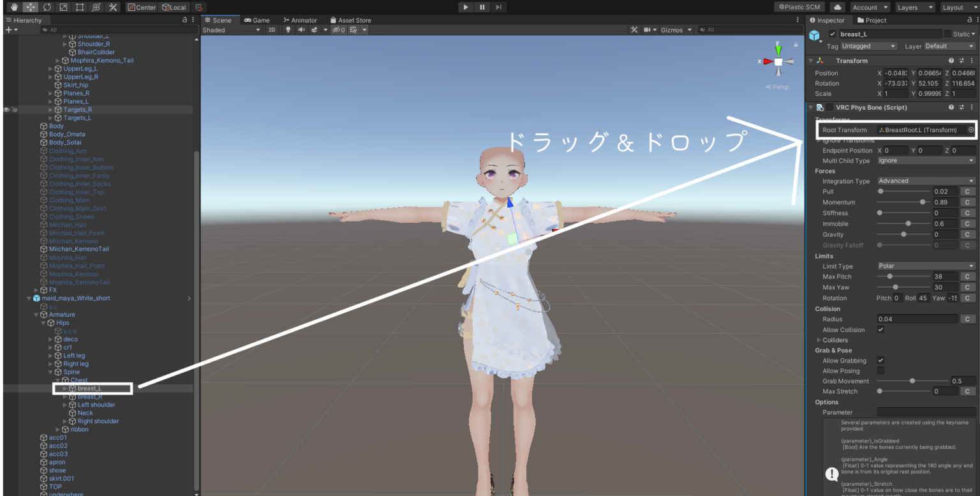The width and height of the screenshot is (980, 496).
Task: Click the C button next to Pull
Action: [x=967, y=191]
